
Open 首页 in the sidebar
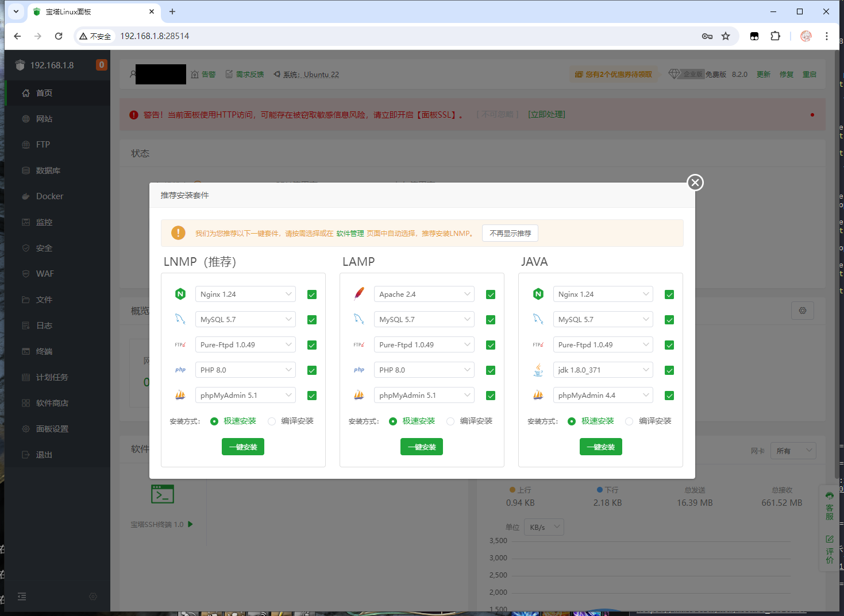point(57,93)
